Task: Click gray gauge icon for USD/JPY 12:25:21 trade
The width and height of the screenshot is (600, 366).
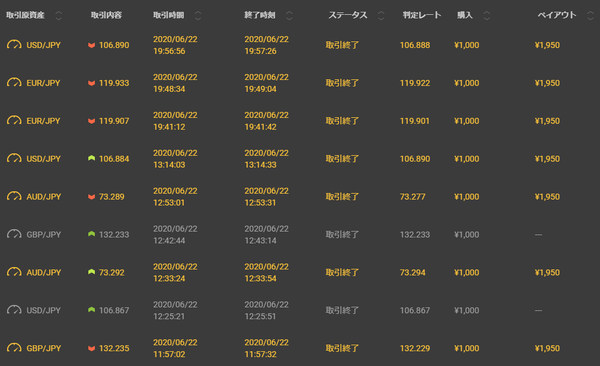Action: pyautogui.click(x=14, y=310)
